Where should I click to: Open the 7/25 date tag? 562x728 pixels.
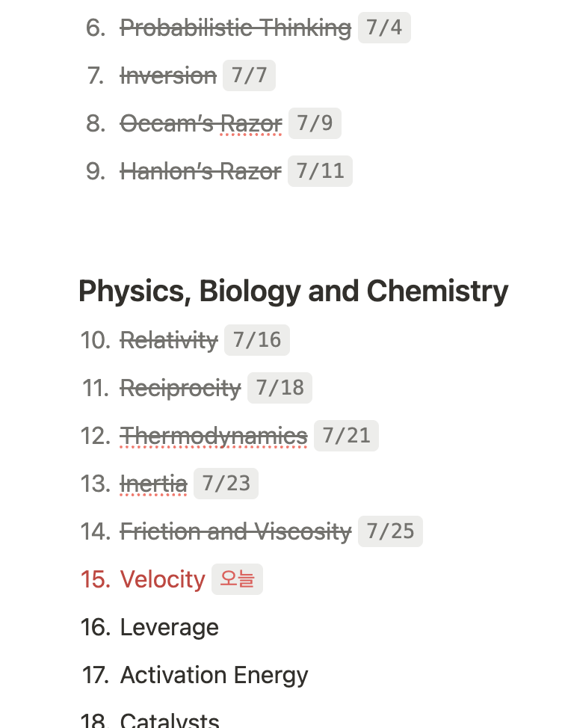[x=390, y=532]
